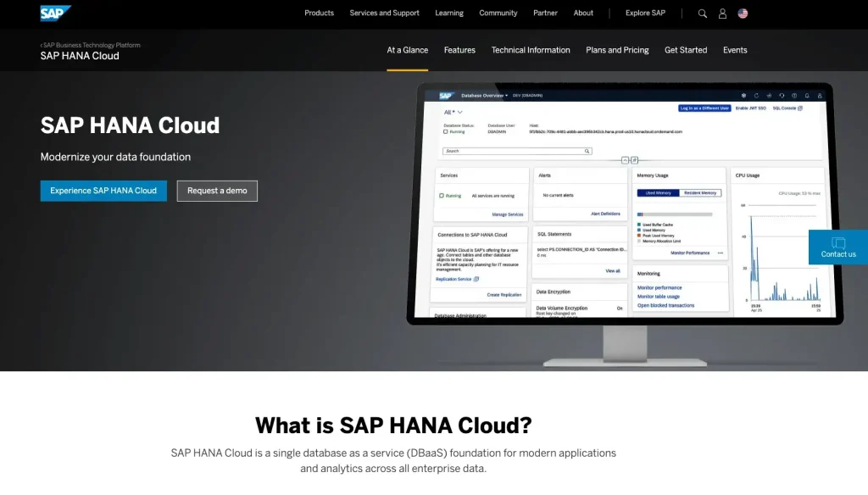Image resolution: width=868 pixels, height=495 pixels.
Task: Click the Contact us chat icon
Action: [838, 242]
